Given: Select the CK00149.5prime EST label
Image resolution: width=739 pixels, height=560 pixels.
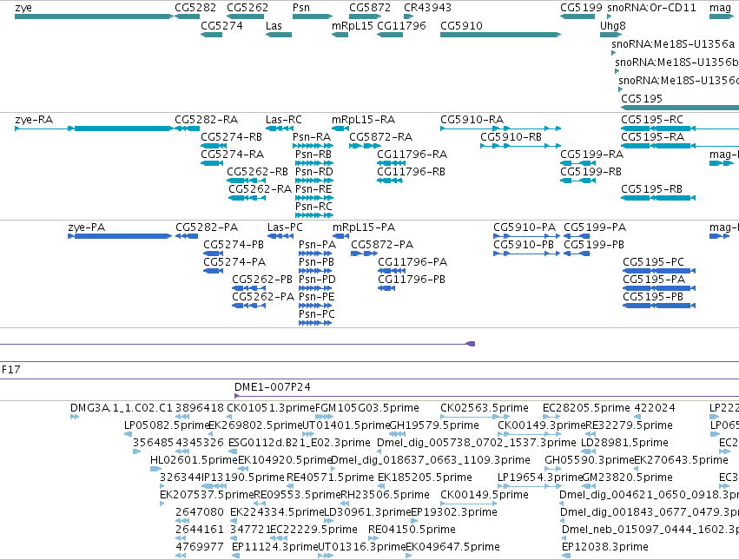Looking at the screenshot, I should pos(484,495).
